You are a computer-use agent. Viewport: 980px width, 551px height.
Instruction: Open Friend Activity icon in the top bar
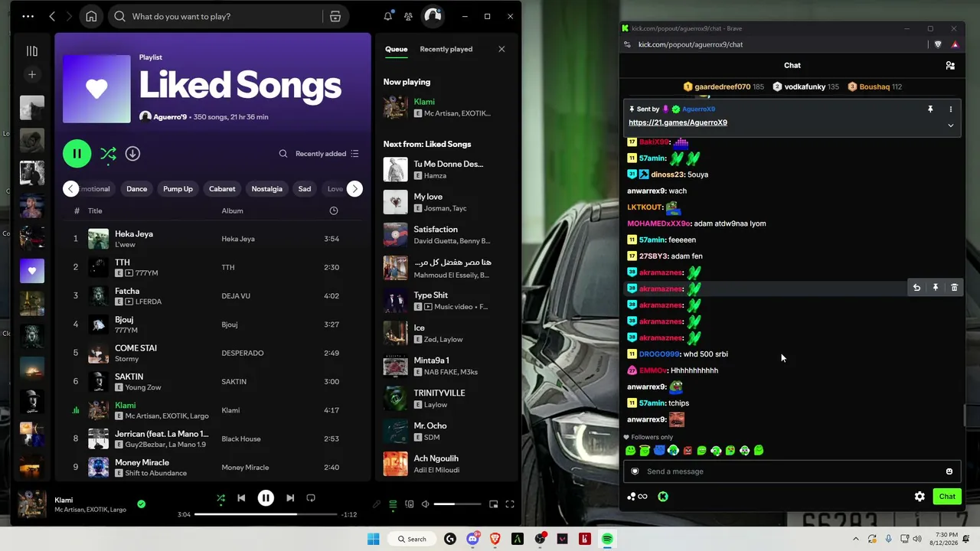(x=408, y=16)
